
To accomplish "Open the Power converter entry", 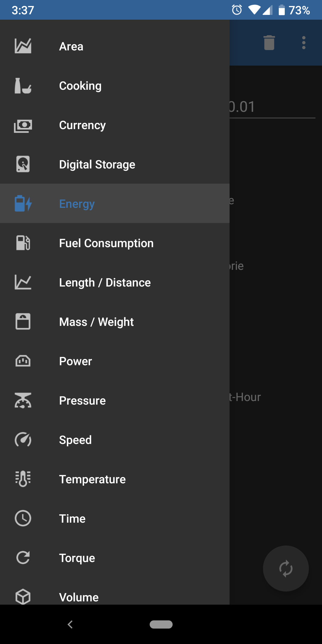I will (x=115, y=361).
